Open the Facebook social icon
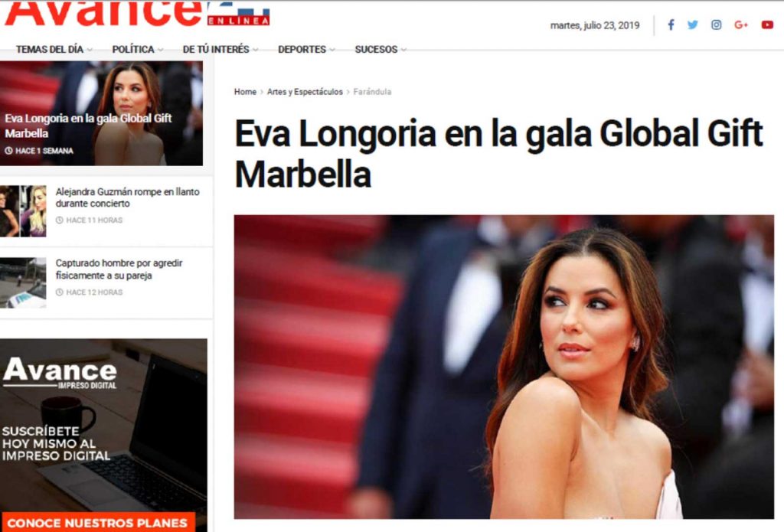This screenshot has height=532, width=784. pos(671,25)
